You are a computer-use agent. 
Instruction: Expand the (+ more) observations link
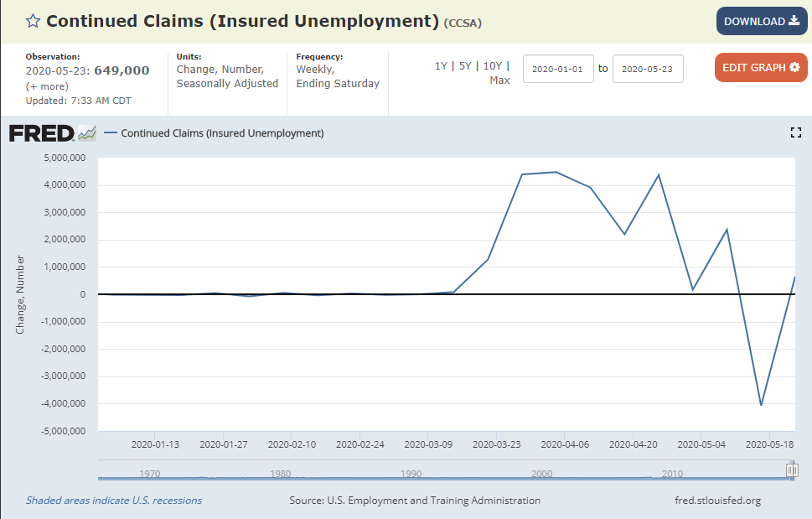coord(47,86)
